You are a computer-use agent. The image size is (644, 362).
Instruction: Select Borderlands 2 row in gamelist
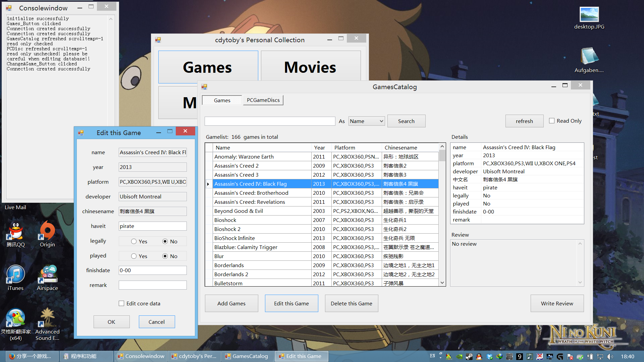322,274
